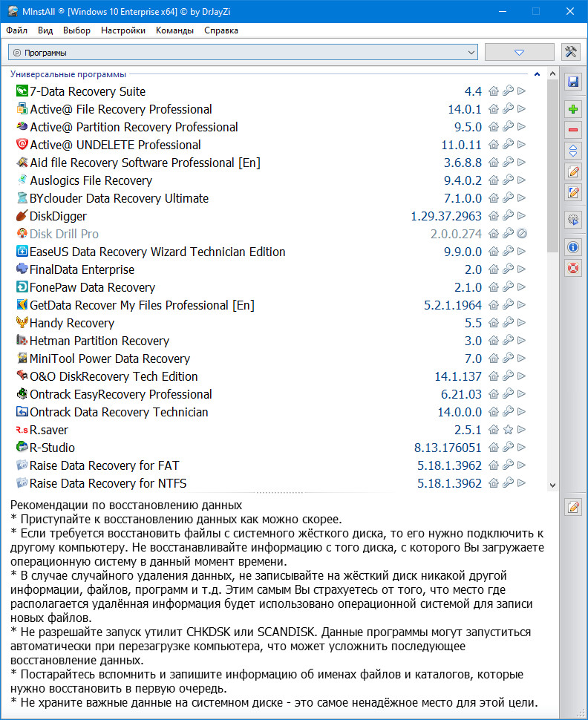This screenshot has width=588, height=720.
Task: Click the green plus add icon
Action: coord(573,109)
